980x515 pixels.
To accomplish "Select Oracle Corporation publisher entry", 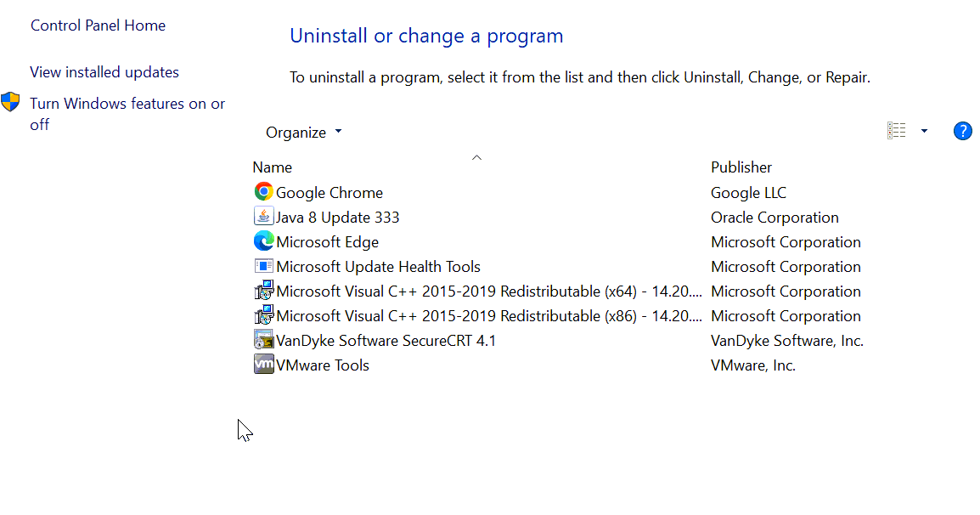I will [x=774, y=218].
